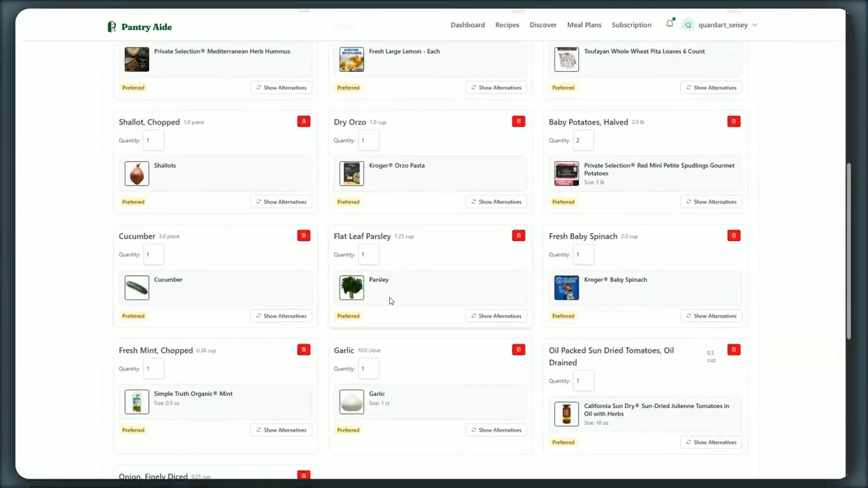
Task: Click the Kroger Orzo Pasta image
Action: click(x=351, y=174)
